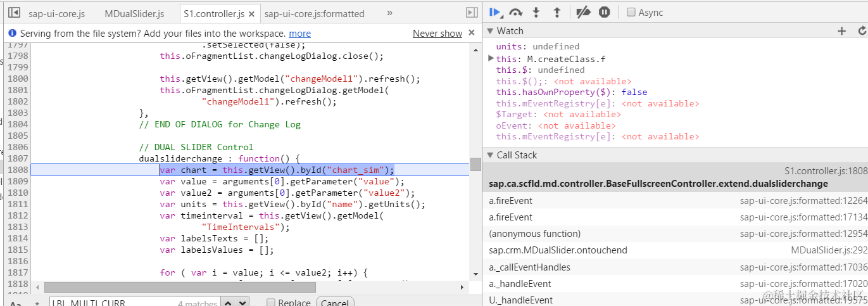Select the 'units: undefined' watch expression

538,46
